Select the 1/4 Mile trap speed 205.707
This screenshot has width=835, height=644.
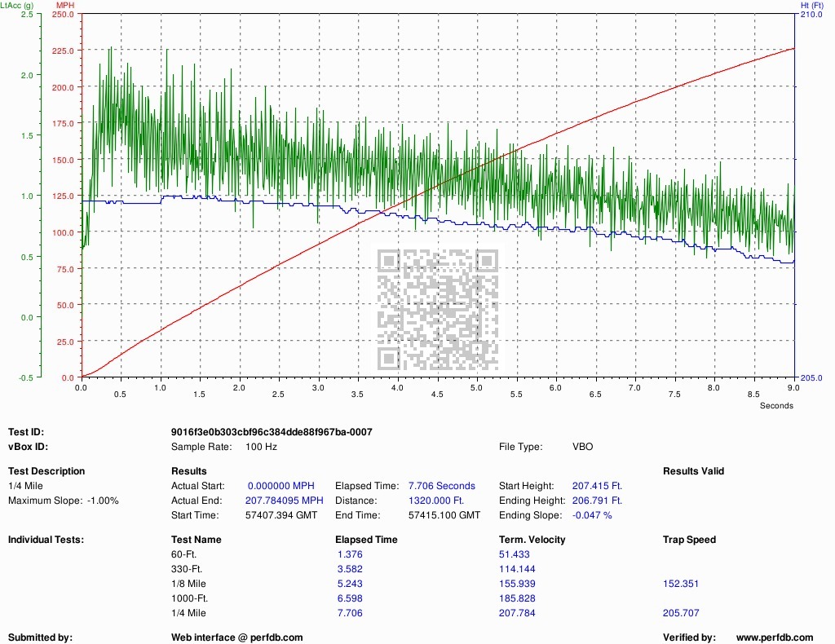click(x=681, y=613)
